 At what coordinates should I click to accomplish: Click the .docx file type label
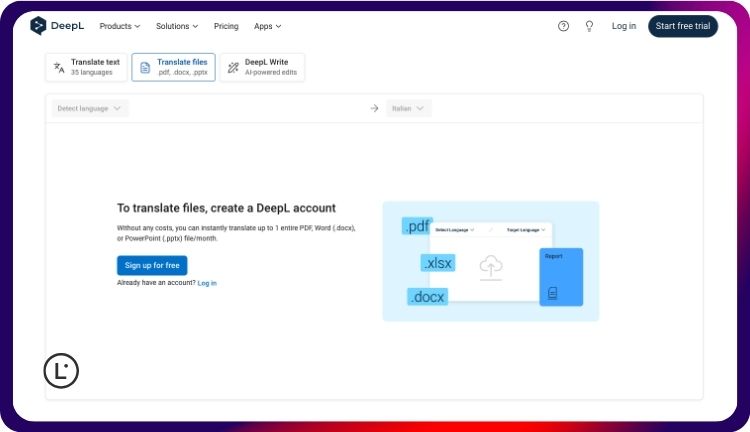[428, 296]
